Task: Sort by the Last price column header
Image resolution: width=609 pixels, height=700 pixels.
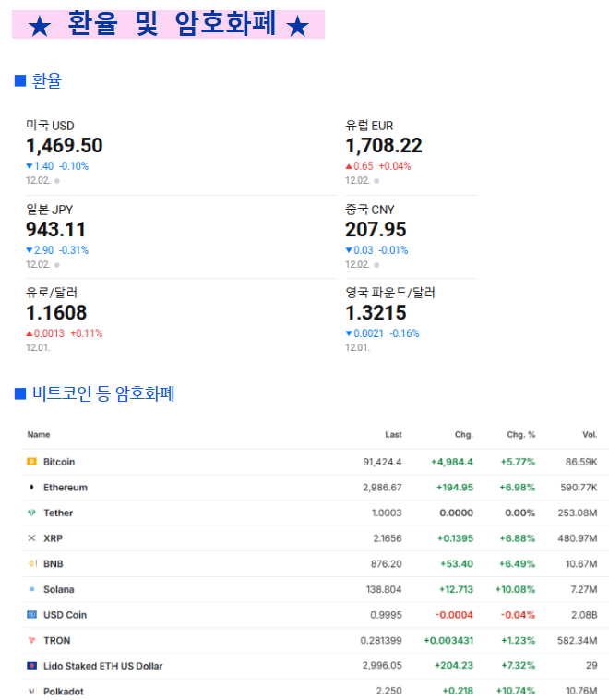Action: pyautogui.click(x=393, y=434)
